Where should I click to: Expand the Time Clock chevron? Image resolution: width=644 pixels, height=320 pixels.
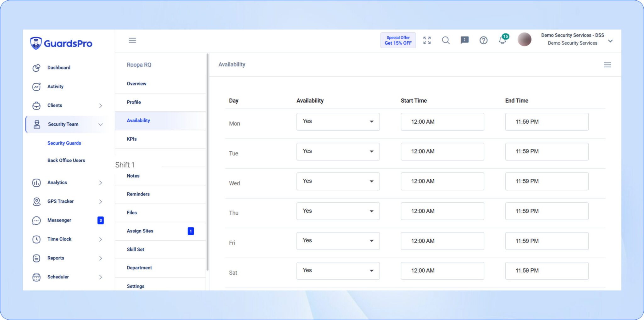pos(101,239)
